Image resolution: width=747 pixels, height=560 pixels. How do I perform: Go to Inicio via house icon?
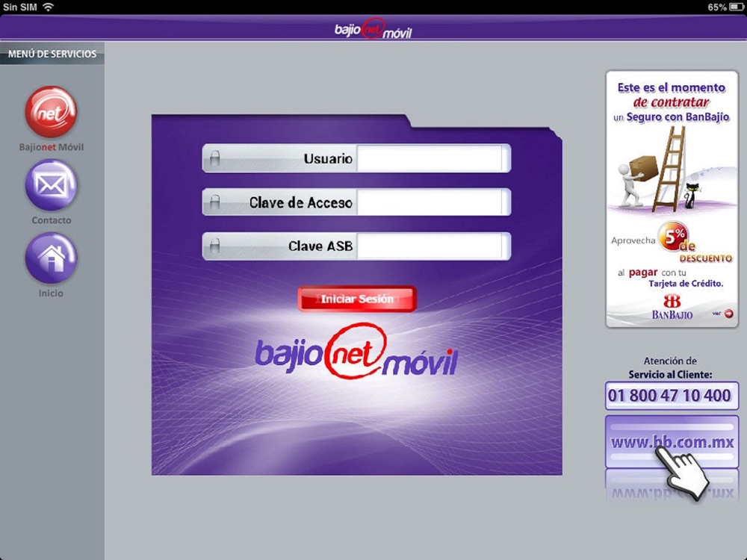point(51,258)
